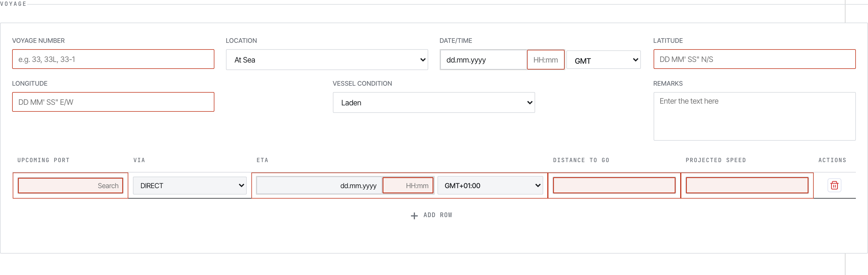Screen dimensions: 868x275
Task: Open the ETA timezone dropdown GMT+01:00
Action: (x=490, y=186)
